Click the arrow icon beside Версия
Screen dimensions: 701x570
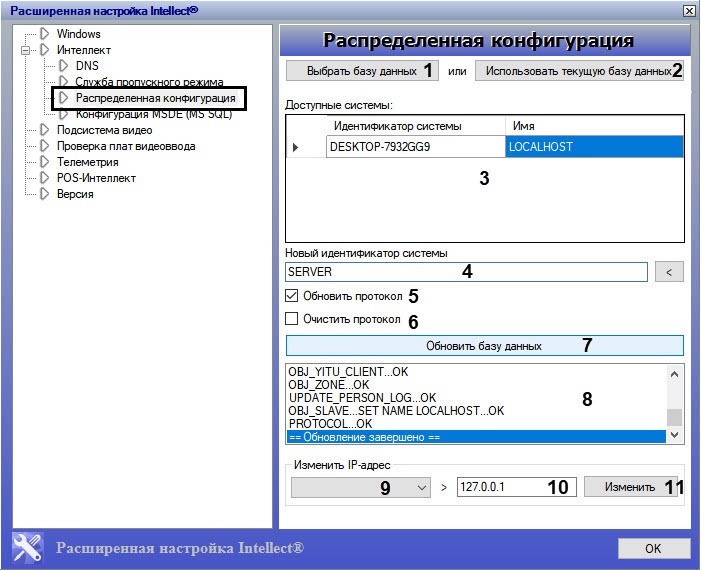click(x=44, y=194)
